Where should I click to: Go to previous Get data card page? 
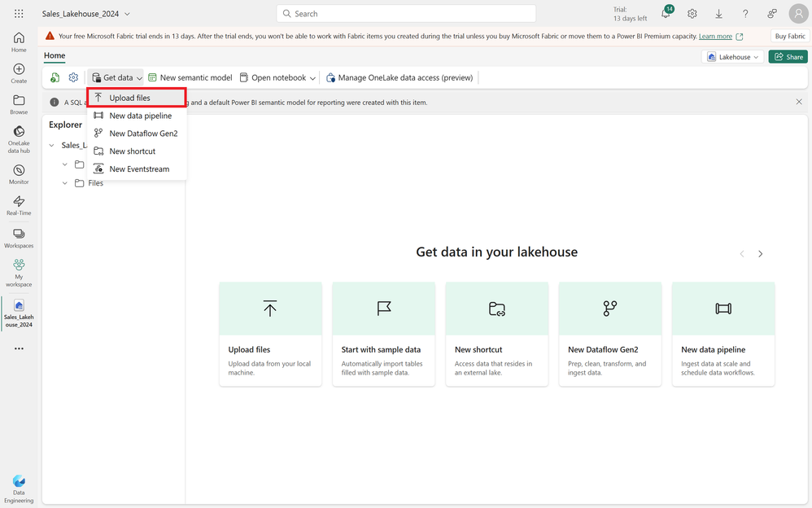coord(742,254)
